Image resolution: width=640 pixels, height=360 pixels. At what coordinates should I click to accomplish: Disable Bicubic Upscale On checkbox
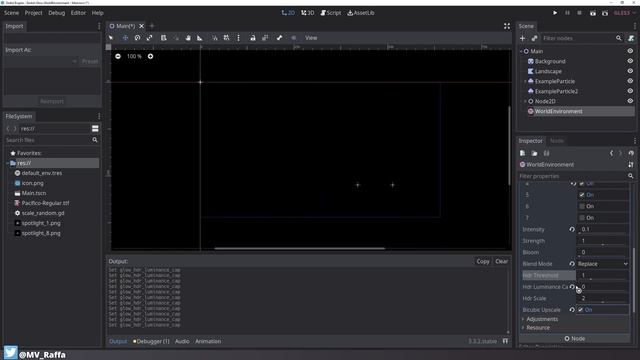581,309
